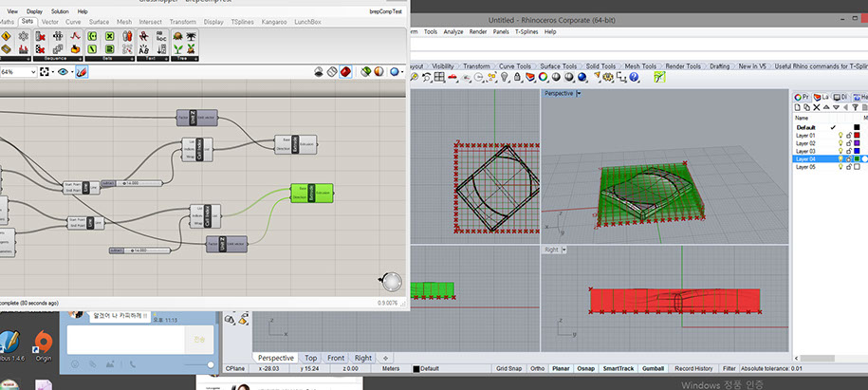The width and height of the screenshot is (868, 390).
Task: Switch to Rhino Surface Tools toolbar tab
Action: (559, 66)
